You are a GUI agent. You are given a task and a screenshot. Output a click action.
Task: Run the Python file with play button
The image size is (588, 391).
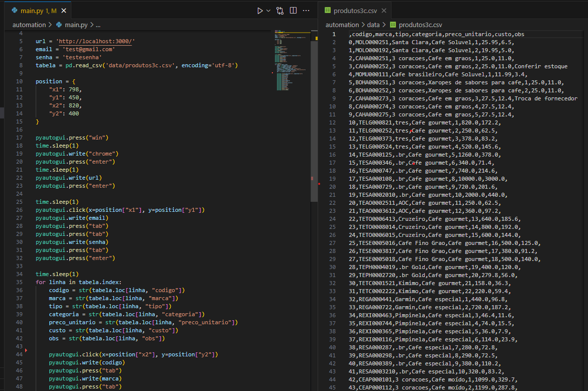pos(259,11)
